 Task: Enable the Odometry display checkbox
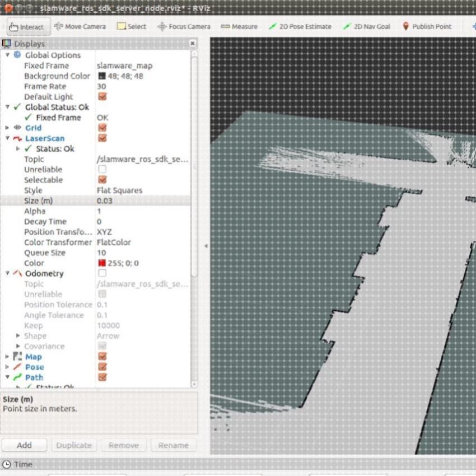tap(102, 273)
